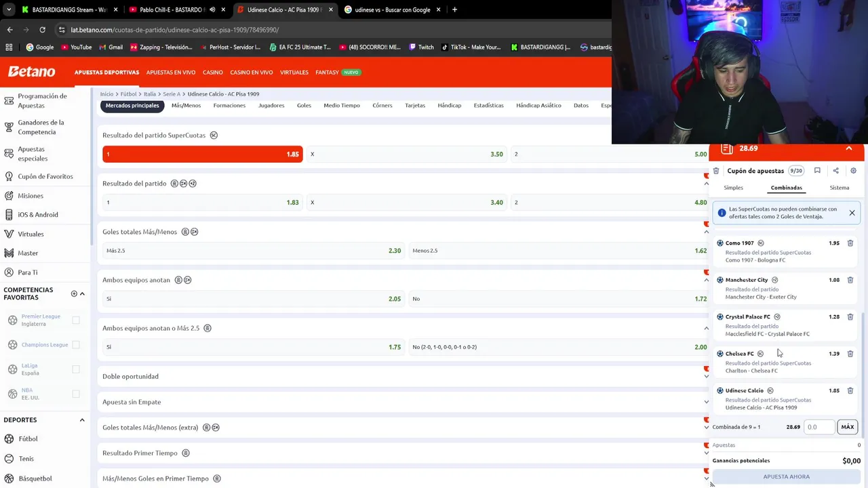868x488 pixels.
Task: Expand Resultado Primer Tiempo market
Action: 404,453
